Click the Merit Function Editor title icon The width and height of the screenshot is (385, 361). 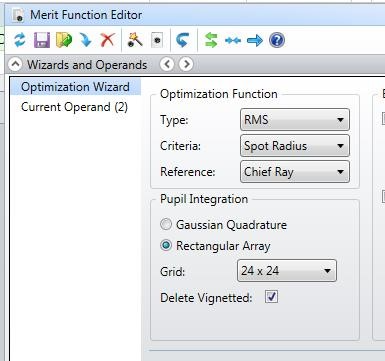pyautogui.click(x=18, y=15)
